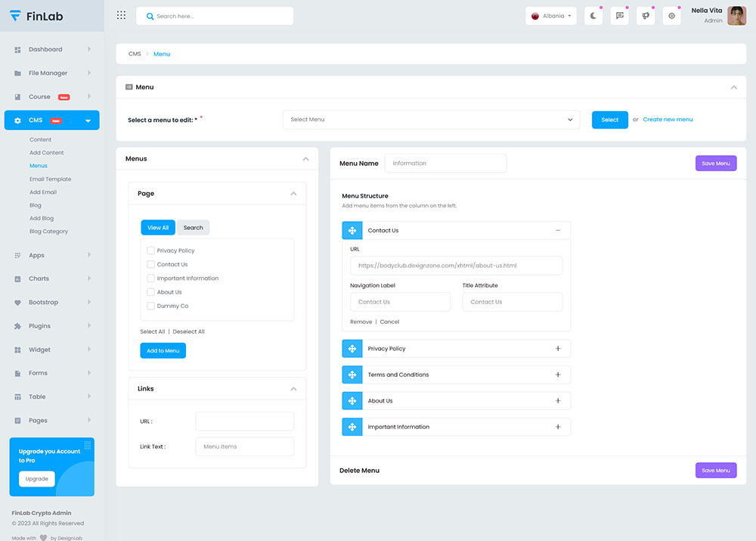Open the chat messages icon in header
Viewport: 756px width, 541px height.
(x=619, y=16)
